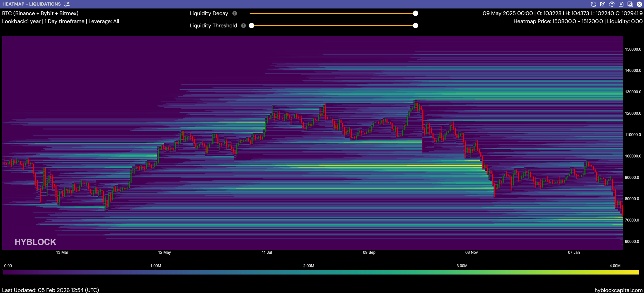644x293 pixels.
Task: Click the refresh data icon
Action: [x=594, y=4]
